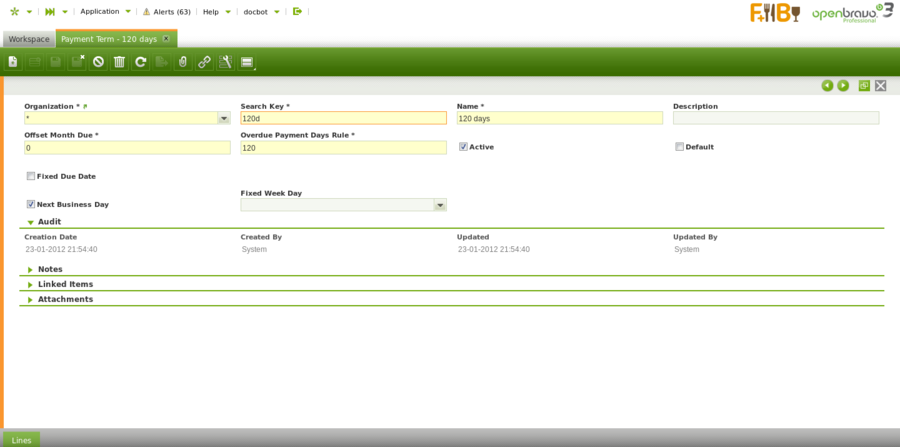
Task: Open the Fixed Week Day dropdown
Action: click(439, 205)
